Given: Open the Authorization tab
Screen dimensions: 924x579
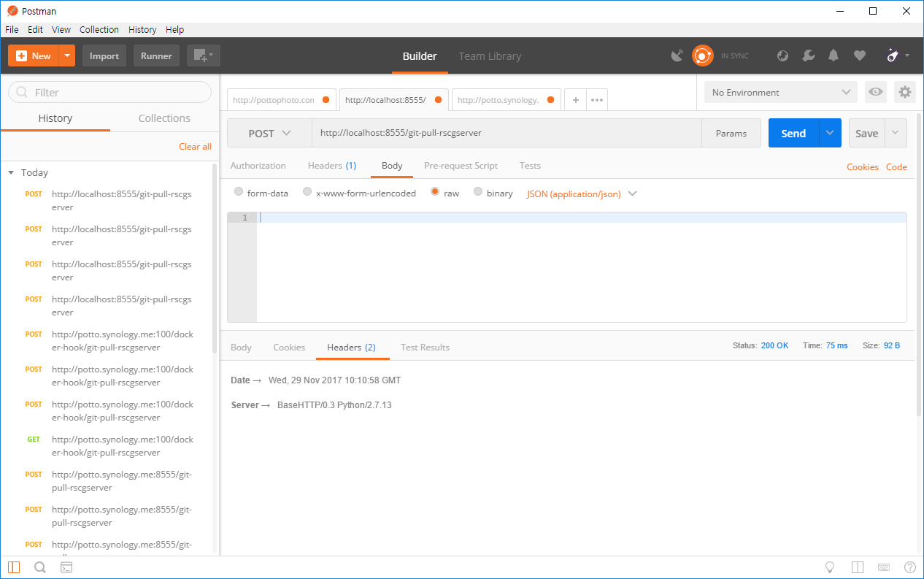Looking at the screenshot, I should (x=258, y=166).
